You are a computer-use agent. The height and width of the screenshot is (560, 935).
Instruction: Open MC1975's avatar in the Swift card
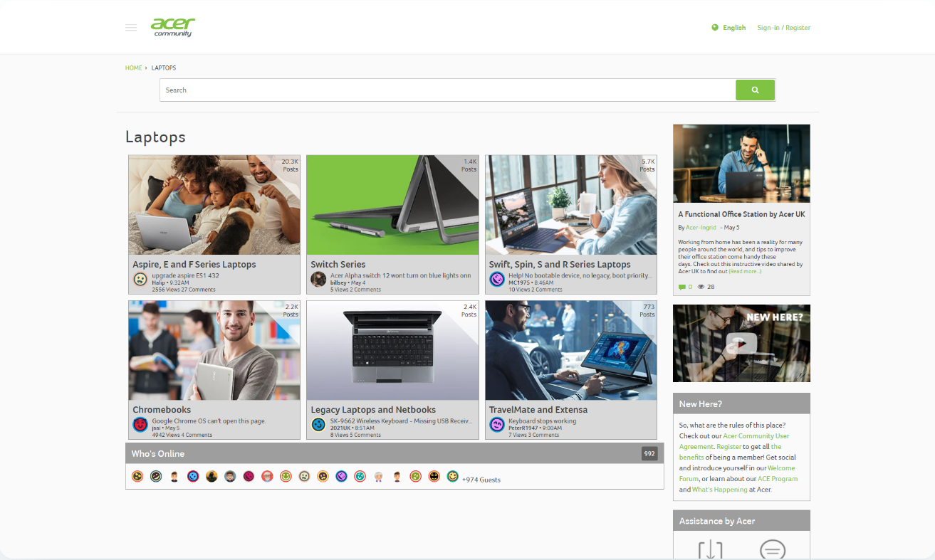point(497,280)
